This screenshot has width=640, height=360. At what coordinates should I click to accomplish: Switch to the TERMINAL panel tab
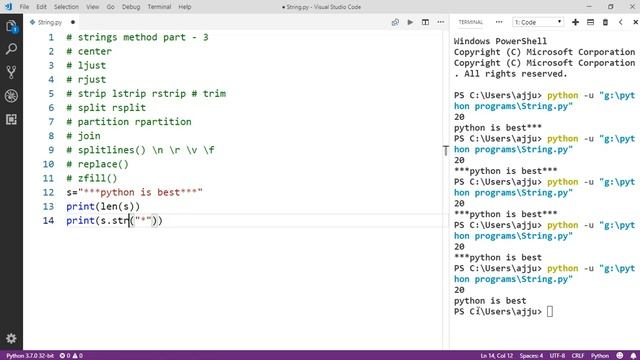pos(471,22)
